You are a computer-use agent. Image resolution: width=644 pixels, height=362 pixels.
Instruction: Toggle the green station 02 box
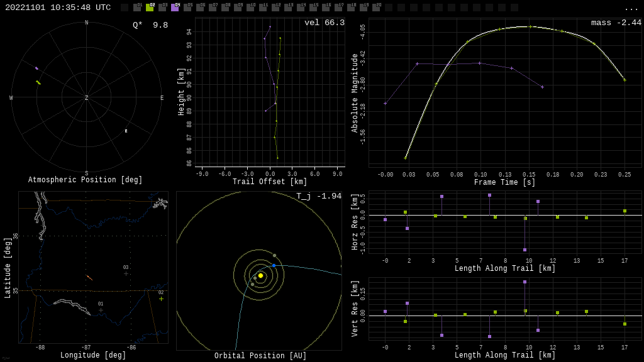pyautogui.click(x=150, y=8)
